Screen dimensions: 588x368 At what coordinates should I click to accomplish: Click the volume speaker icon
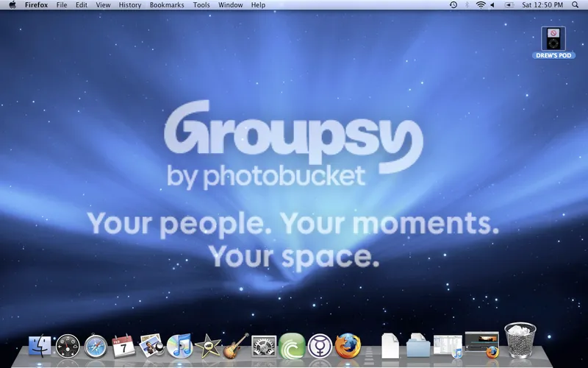click(492, 5)
